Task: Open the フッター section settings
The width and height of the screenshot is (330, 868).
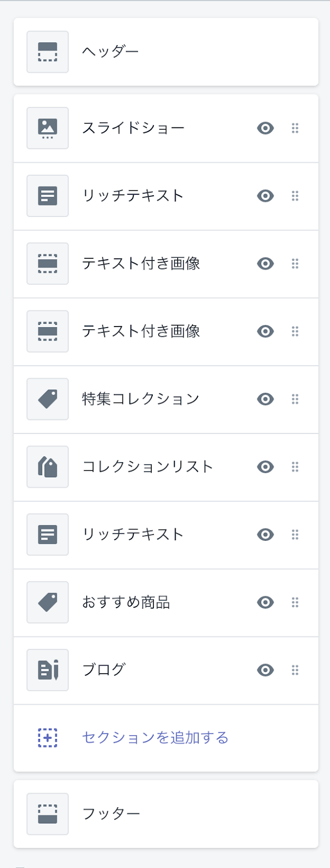Action: tap(111, 814)
